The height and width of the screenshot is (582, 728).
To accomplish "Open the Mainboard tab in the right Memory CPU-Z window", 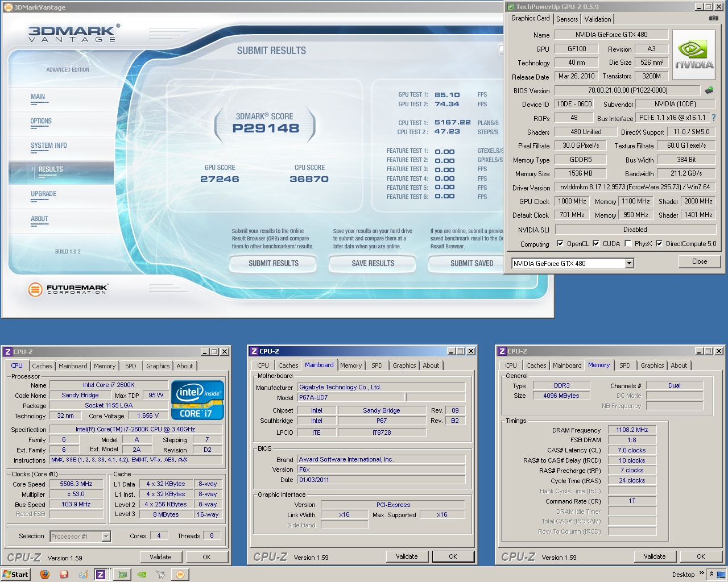I will pos(567,365).
